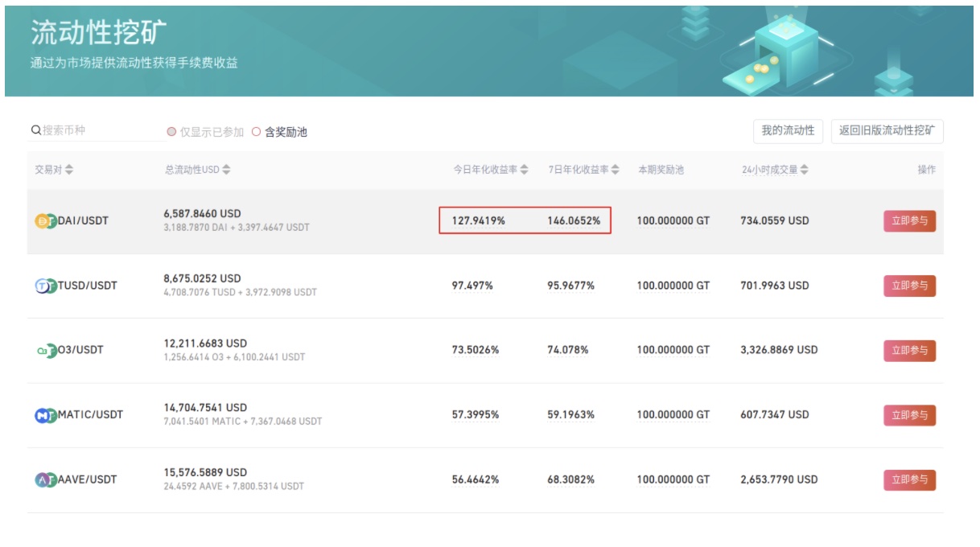Sort by 今日年化收益率 column

coord(524,170)
